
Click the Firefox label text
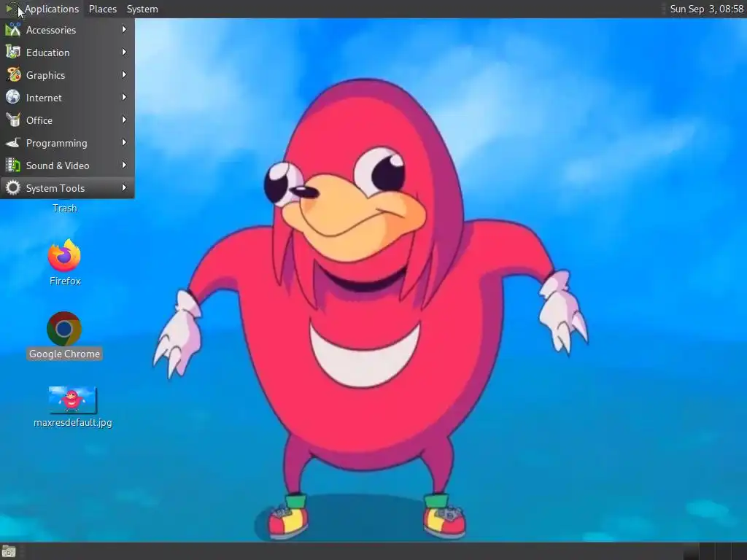65,281
